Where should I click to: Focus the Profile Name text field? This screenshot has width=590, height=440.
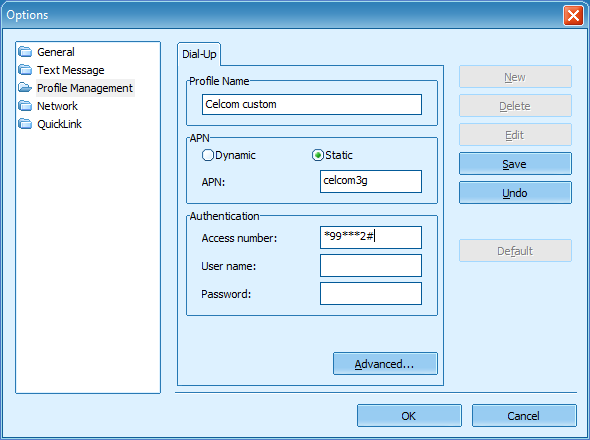312,104
